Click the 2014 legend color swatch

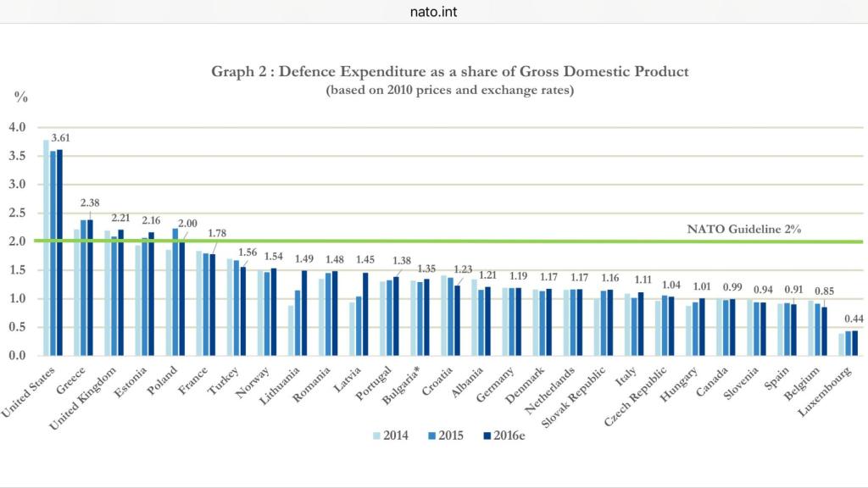click(x=375, y=435)
